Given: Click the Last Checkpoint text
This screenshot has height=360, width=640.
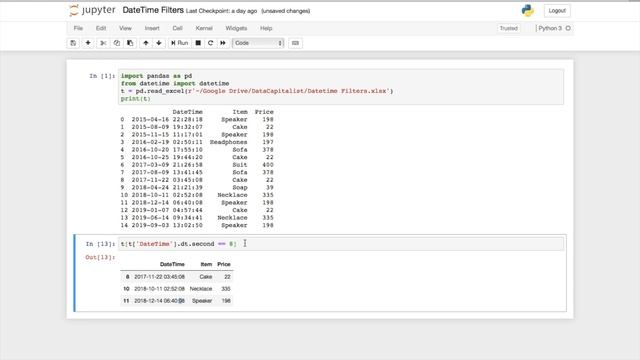Looking at the screenshot, I should [x=221, y=11].
